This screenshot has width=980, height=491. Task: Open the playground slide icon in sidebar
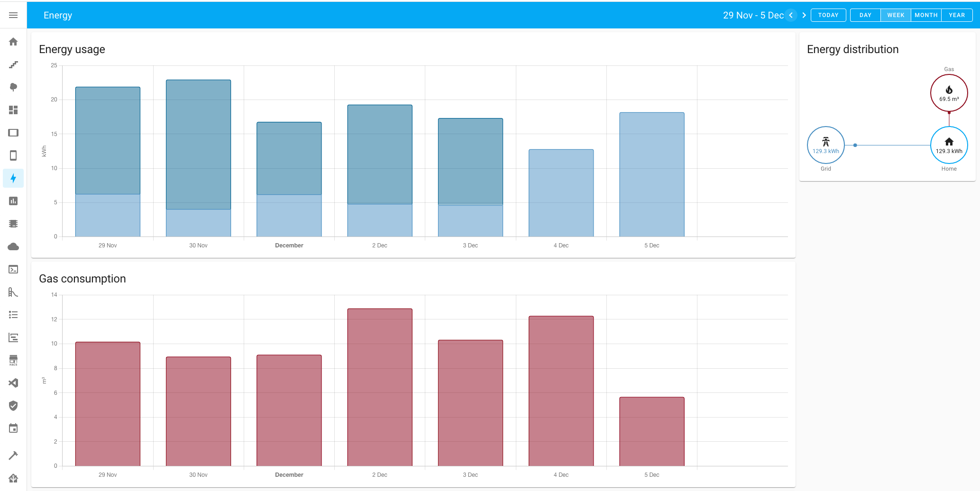click(13, 292)
